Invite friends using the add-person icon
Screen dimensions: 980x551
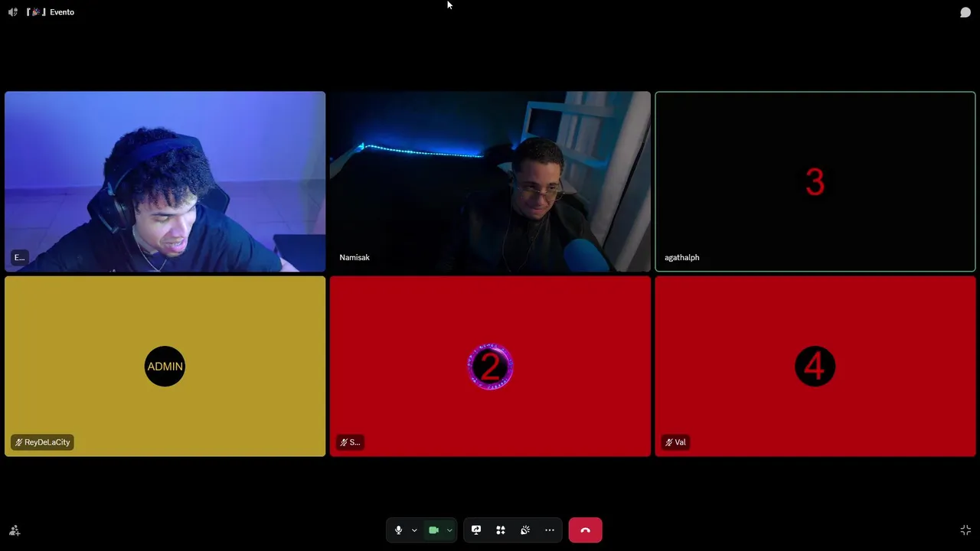[15, 530]
